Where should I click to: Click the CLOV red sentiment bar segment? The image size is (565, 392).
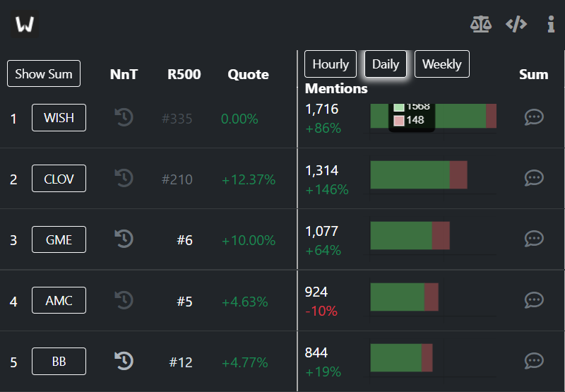pyautogui.click(x=458, y=174)
